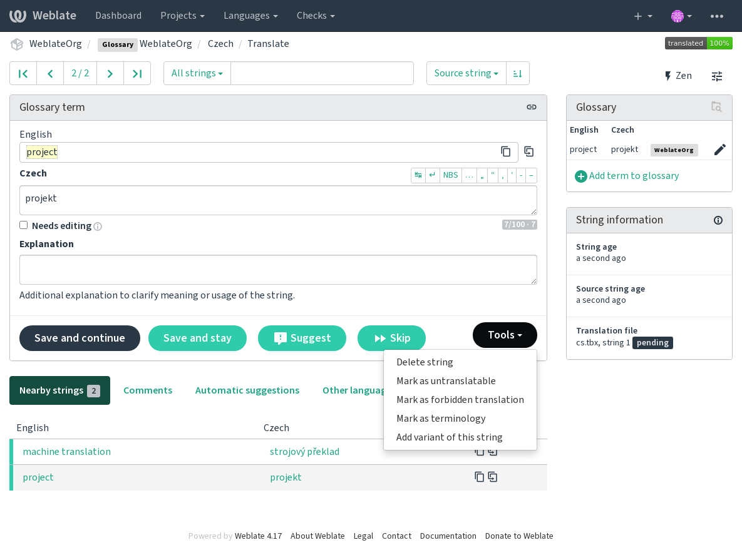Open Donate to Weblate footer link
The image size is (742, 560).
pos(519,536)
